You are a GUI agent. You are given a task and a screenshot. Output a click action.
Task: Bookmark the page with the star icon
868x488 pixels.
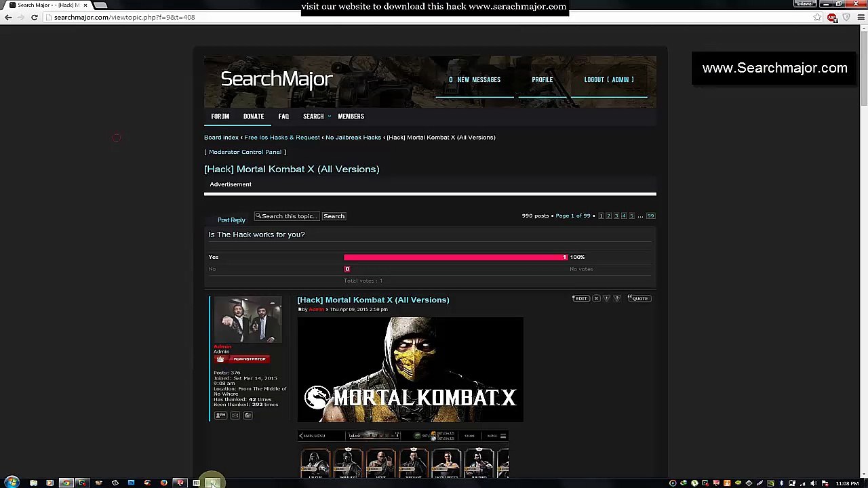point(817,17)
